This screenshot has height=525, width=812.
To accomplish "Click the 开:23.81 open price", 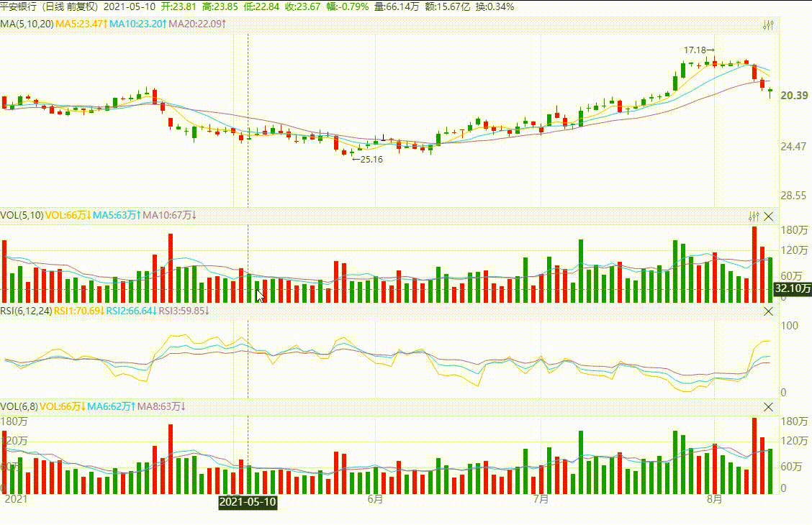I will click(179, 6).
